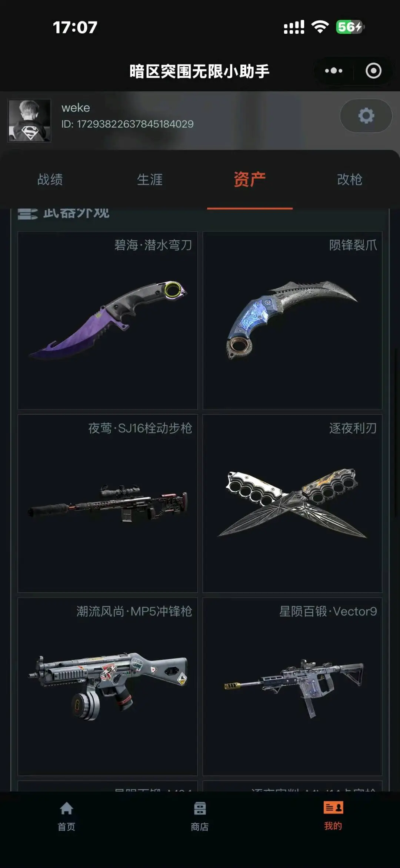Switch to the 生涯 tab
Viewport: 400px width, 868px height.
tap(150, 179)
